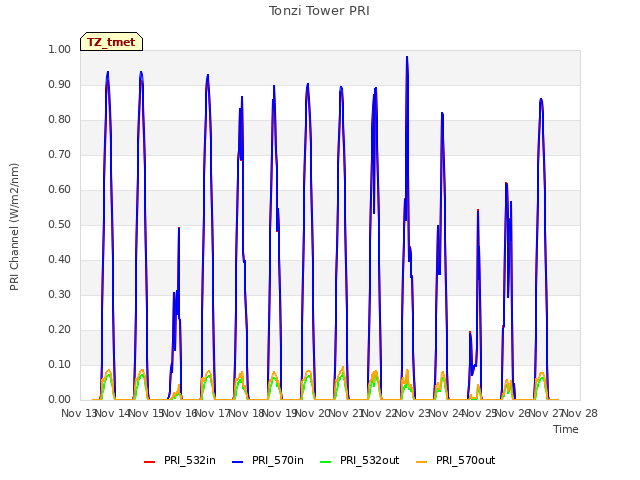
Task: Click the 0.50 y-axis tick label
Action: click(59, 224)
